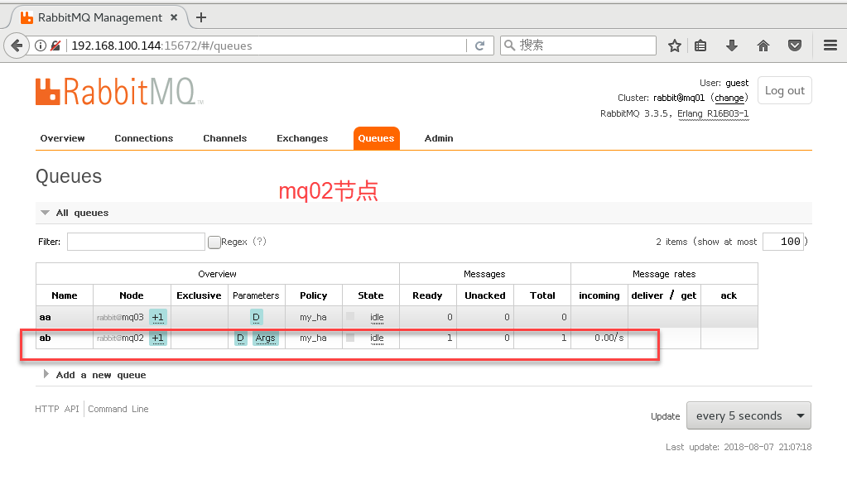The image size is (847, 504).
Task: Open the Command Line link
Action: tap(118, 409)
